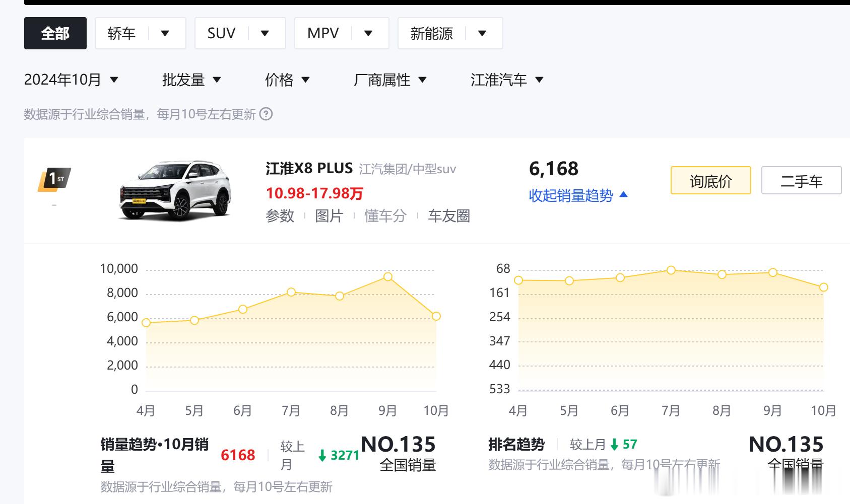850x504 pixels.
Task: Open the 江淮X8 PLUS title link
Action: coord(309,168)
